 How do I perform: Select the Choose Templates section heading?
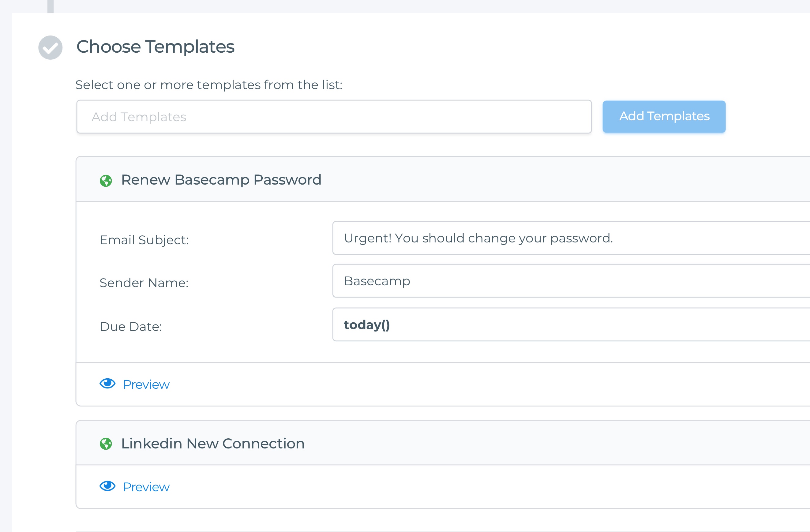coord(155,47)
